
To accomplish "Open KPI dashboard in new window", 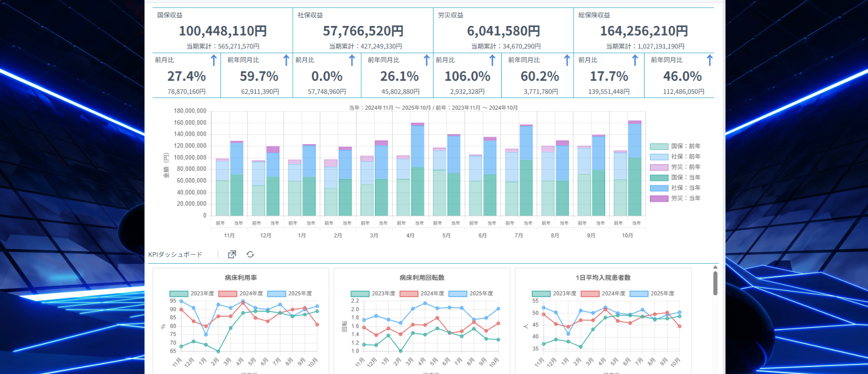I will pos(232,254).
